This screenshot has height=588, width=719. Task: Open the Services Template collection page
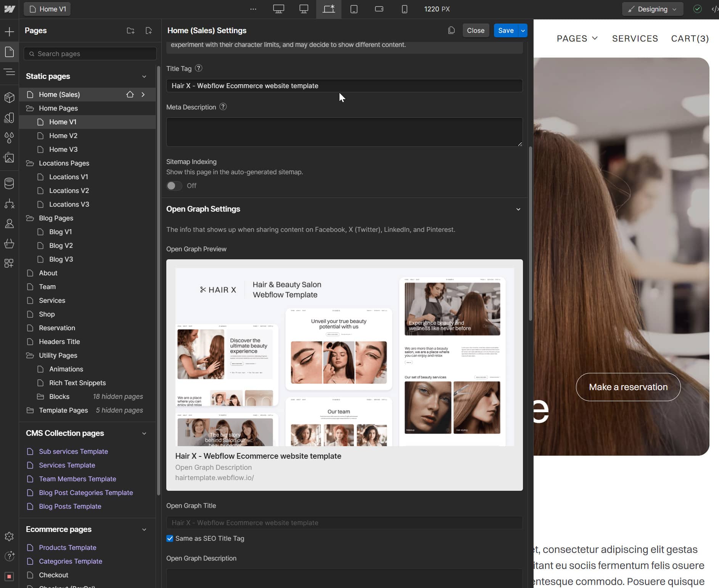click(67, 465)
